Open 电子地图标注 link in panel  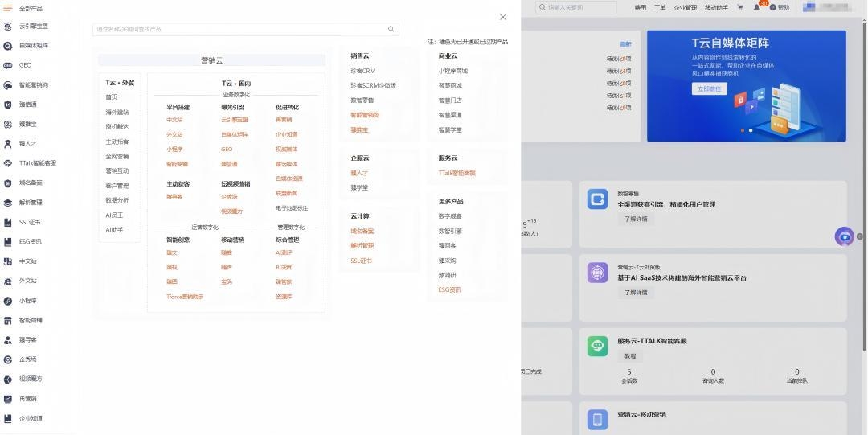(292, 208)
